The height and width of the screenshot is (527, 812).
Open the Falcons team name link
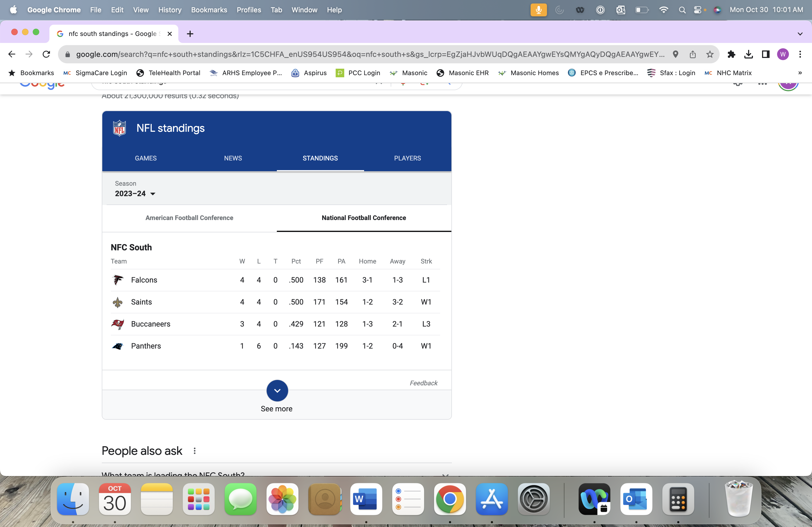click(144, 280)
